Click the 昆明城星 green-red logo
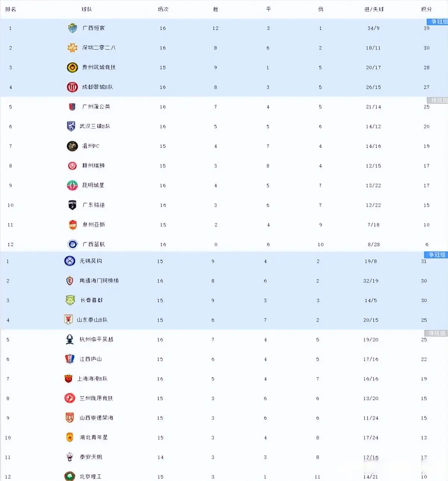The image size is (448, 481). tap(72, 185)
